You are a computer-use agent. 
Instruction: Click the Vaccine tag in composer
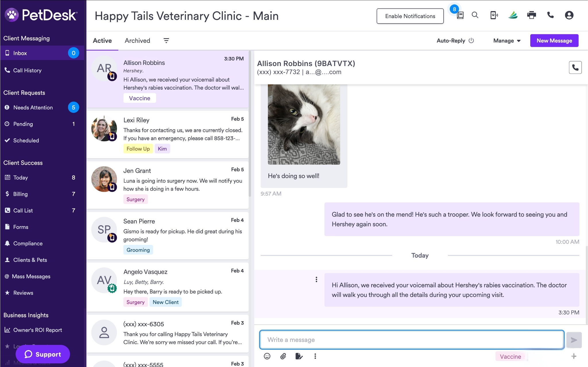[x=510, y=357]
